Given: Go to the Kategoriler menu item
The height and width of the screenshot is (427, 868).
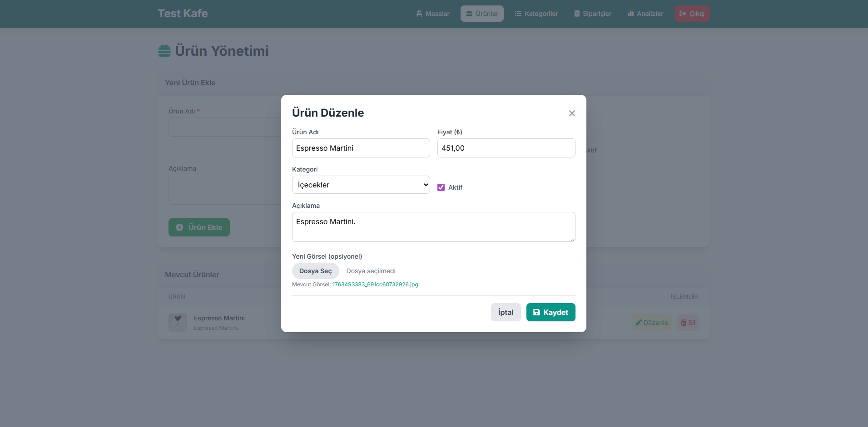Looking at the screenshot, I should click(x=536, y=14).
